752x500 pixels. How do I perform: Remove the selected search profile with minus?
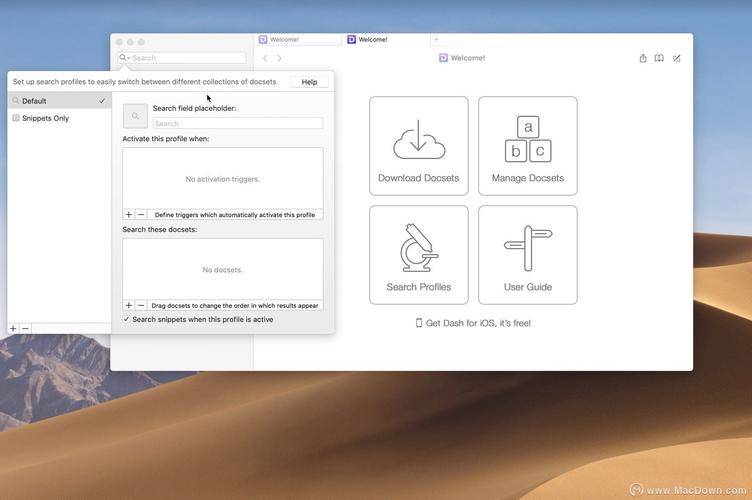click(x=25, y=328)
